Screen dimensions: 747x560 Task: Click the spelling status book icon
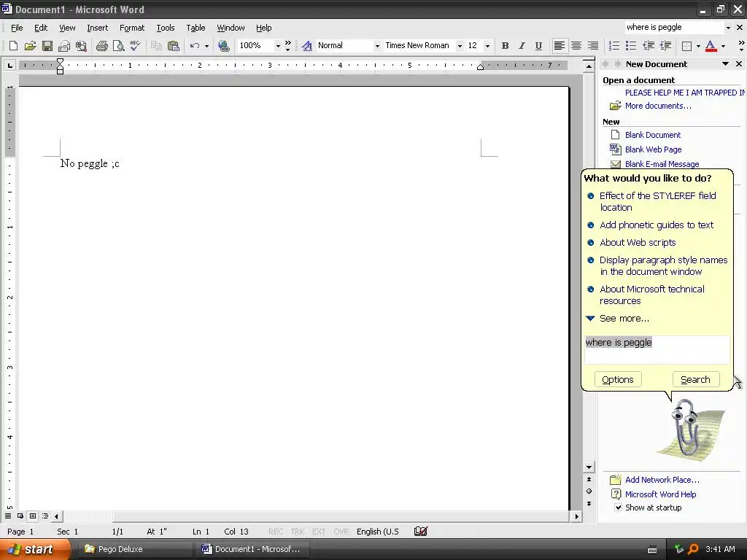pos(421,531)
